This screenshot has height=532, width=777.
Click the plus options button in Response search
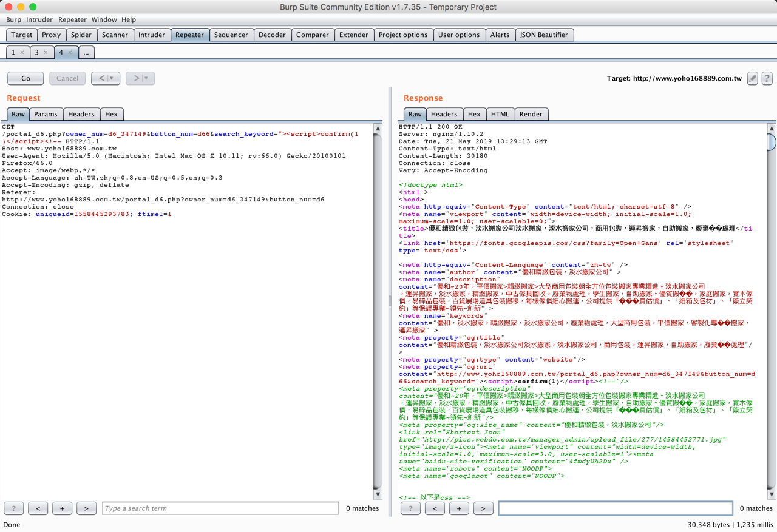click(x=459, y=508)
